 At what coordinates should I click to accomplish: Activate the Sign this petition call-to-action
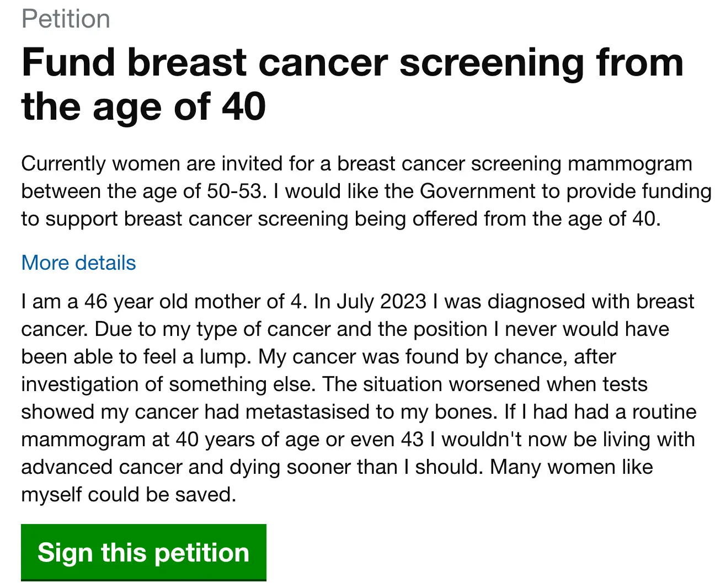pos(143,552)
